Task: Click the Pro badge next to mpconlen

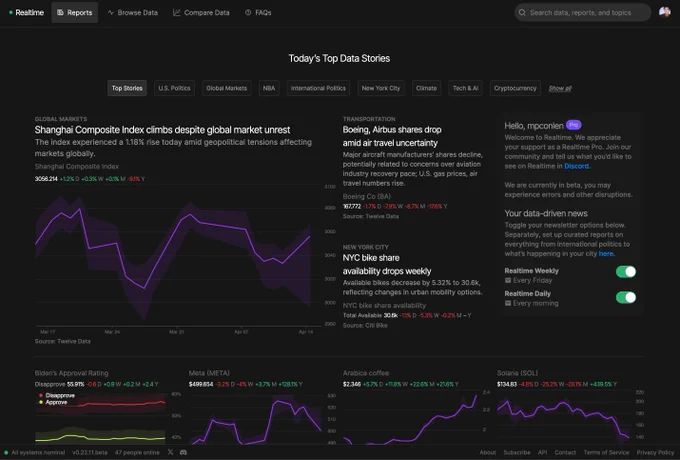Action: pos(574,125)
